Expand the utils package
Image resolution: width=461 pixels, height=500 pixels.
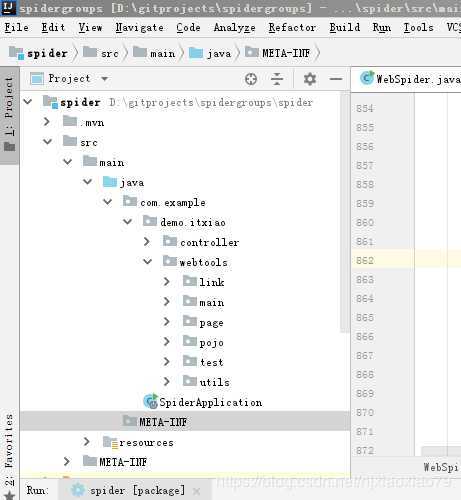click(167, 382)
